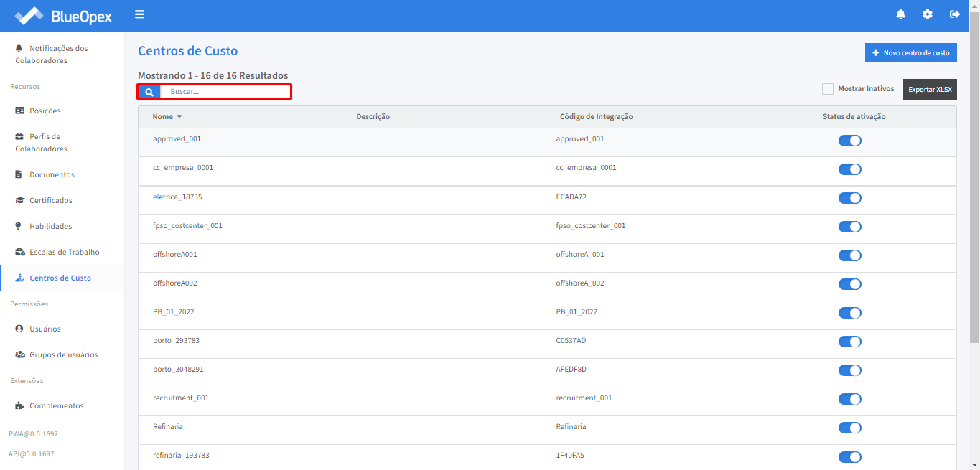The width and height of the screenshot is (980, 470).
Task: Click the blue search magnifier icon
Action: click(149, 92)
